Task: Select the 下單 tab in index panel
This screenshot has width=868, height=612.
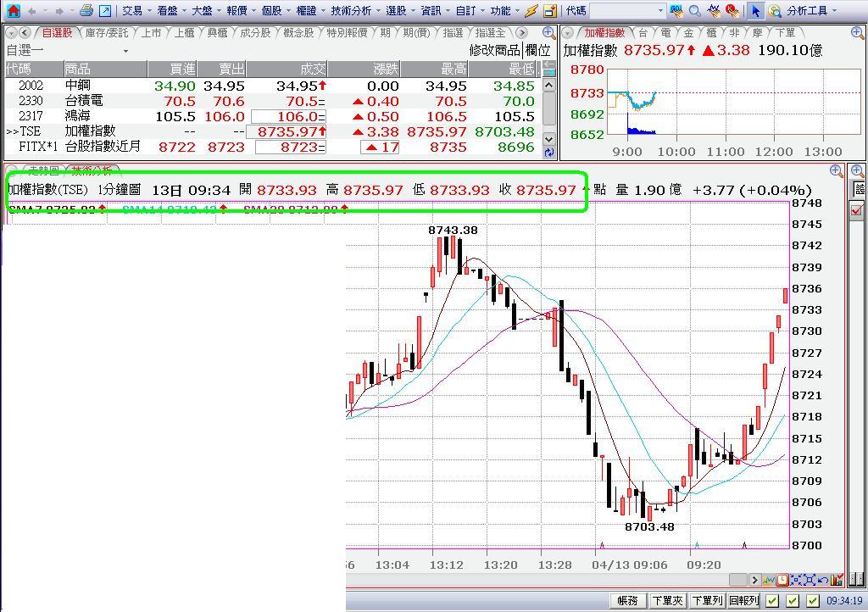Action: tap(786, 33)
